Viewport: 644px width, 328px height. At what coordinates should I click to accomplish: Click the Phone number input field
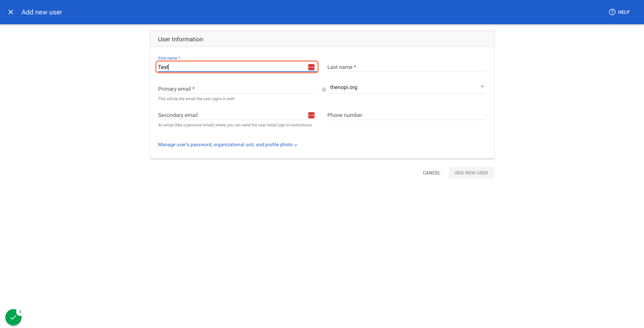click(406, 115)
